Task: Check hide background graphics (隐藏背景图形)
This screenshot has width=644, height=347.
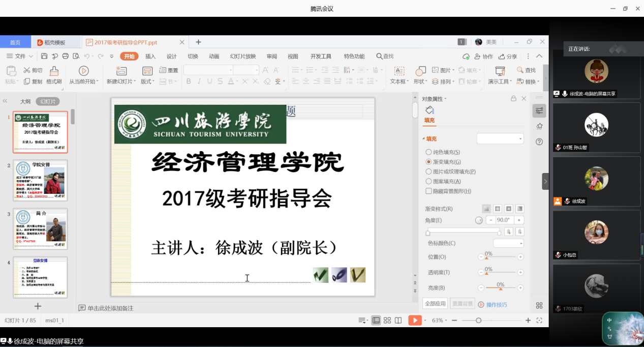Action: (x=448, y=191)
